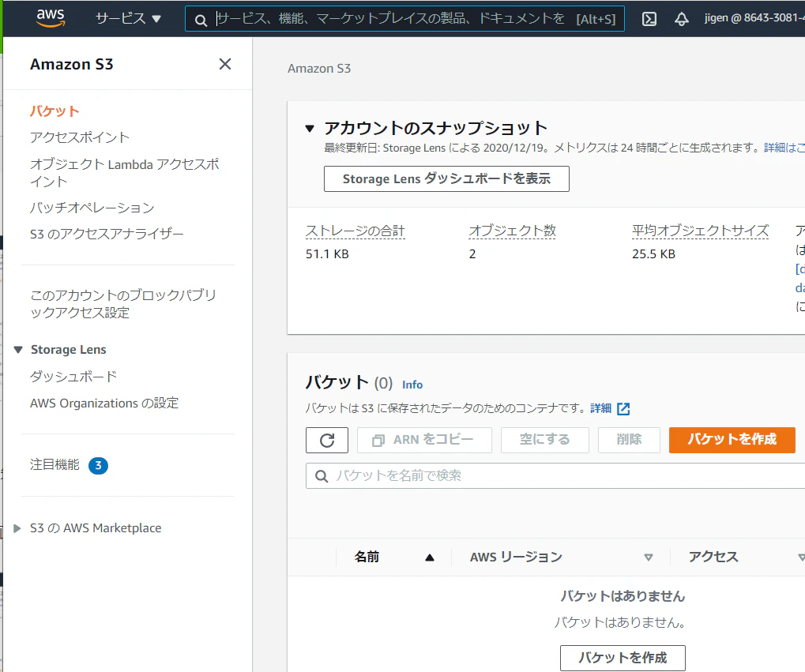Viewport: 805px width, 672px height.
Task: Select バケット in the sidebar
Action: point(55,111)
